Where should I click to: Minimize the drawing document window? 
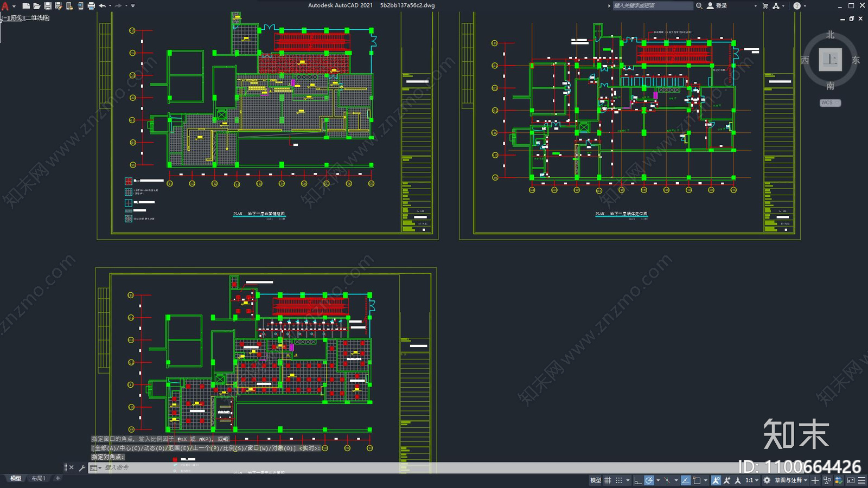tap(843, 18)
